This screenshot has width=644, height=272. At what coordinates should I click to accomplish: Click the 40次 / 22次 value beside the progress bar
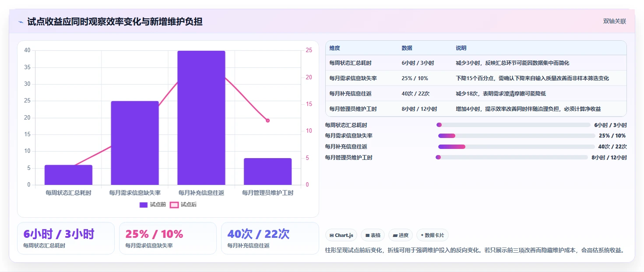pyautogui.click(x=612, y=147)
